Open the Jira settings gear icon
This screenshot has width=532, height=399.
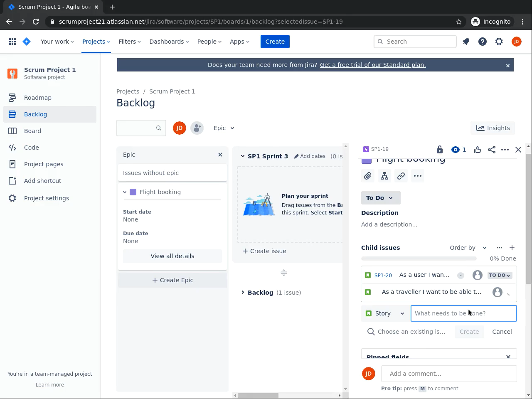tap(499, 42)
